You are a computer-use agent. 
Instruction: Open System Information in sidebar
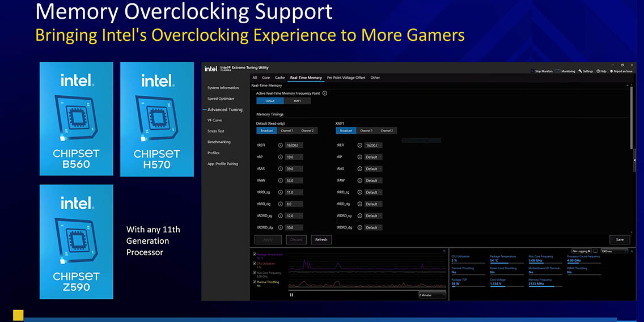(223, 88)
